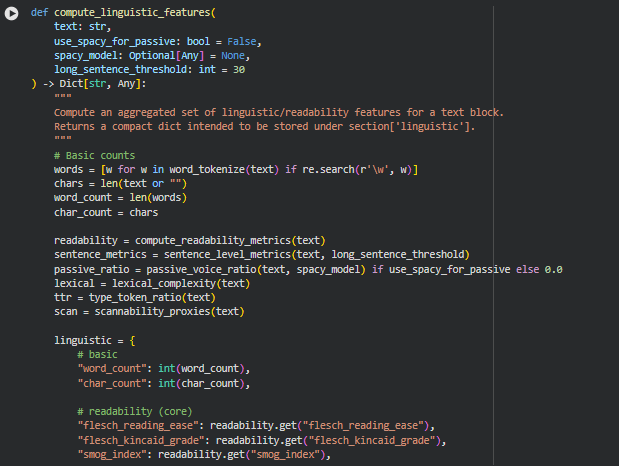This screenshot has width=619, height=466.
Task: Click the "flesch_reading_ease" dictionary key
Action: point(137,426)
